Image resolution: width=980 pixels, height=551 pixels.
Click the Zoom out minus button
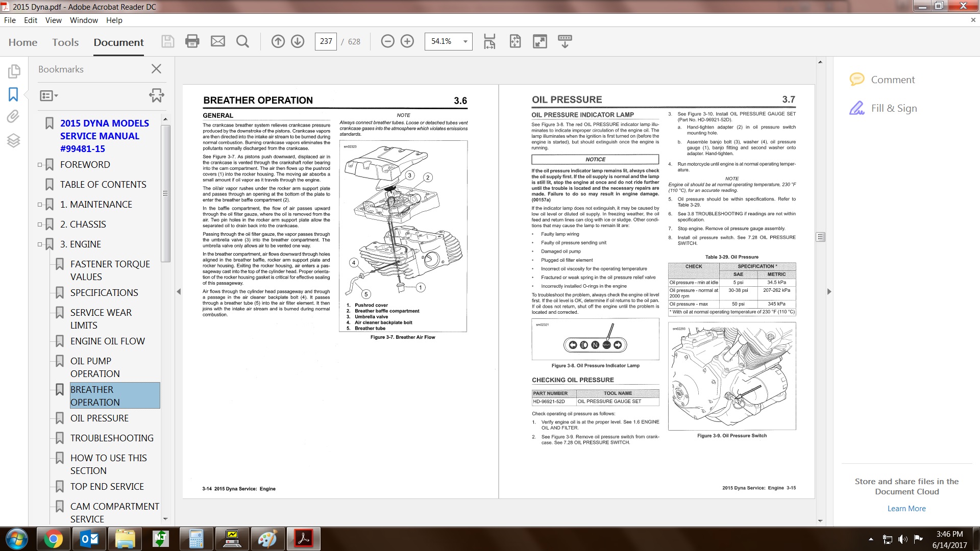coord(388,41)
